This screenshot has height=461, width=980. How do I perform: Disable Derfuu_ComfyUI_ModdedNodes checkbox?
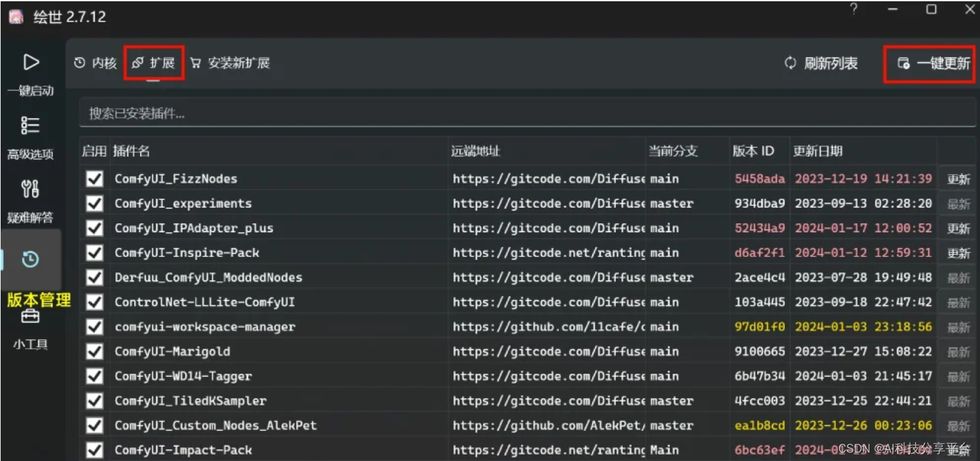(94, 278)
